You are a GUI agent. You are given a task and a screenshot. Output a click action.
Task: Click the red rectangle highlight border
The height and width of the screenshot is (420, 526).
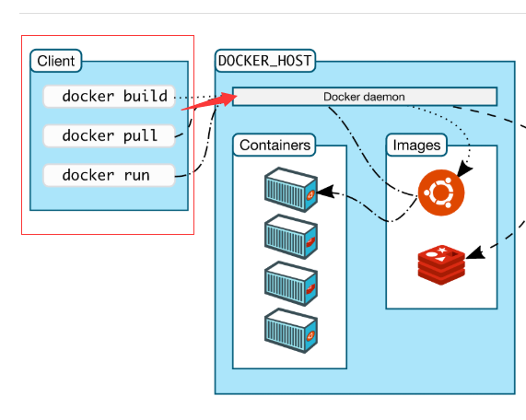pyautogui.click(x=108, y=35)
